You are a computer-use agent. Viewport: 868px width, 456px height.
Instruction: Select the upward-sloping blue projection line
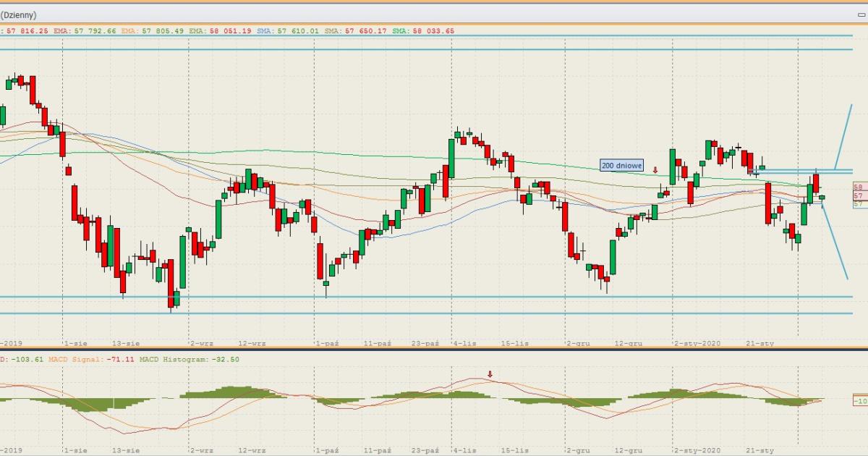[843, 138]
